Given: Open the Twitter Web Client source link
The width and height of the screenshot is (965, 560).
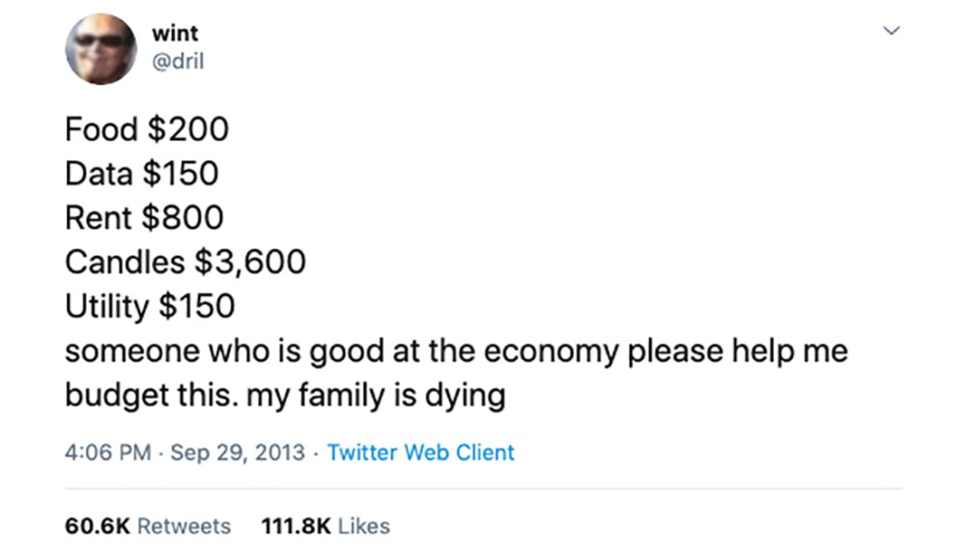Looking at the screenshot, I should [x=420, y=452].
